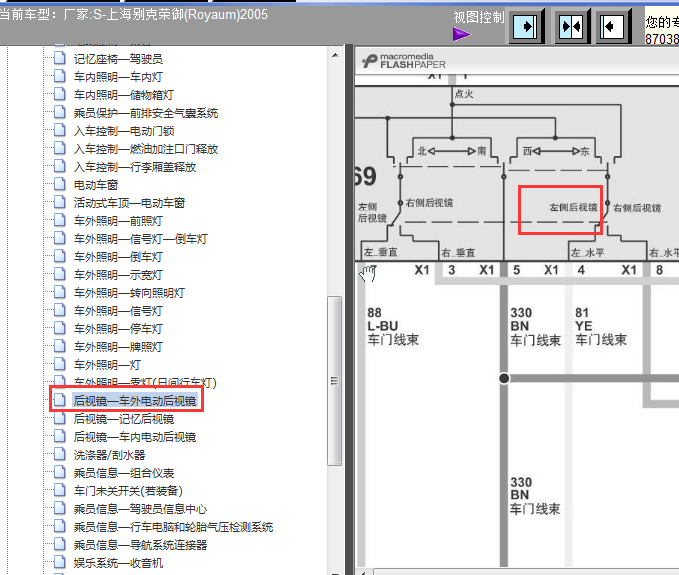679x575 pixels.
Task: Select 入车控制—行李厢盖释放
Action: pyautogui.click(x=135, y=167)
